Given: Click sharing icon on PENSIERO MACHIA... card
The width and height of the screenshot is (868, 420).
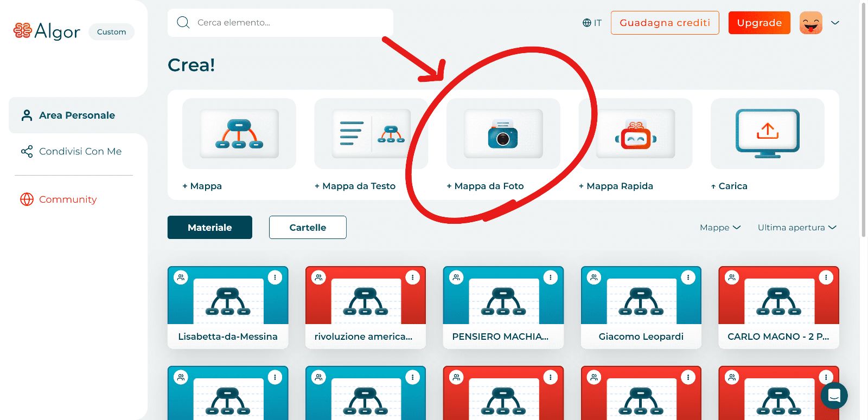Looking at the screenshot, I should (x=457, y=277).
